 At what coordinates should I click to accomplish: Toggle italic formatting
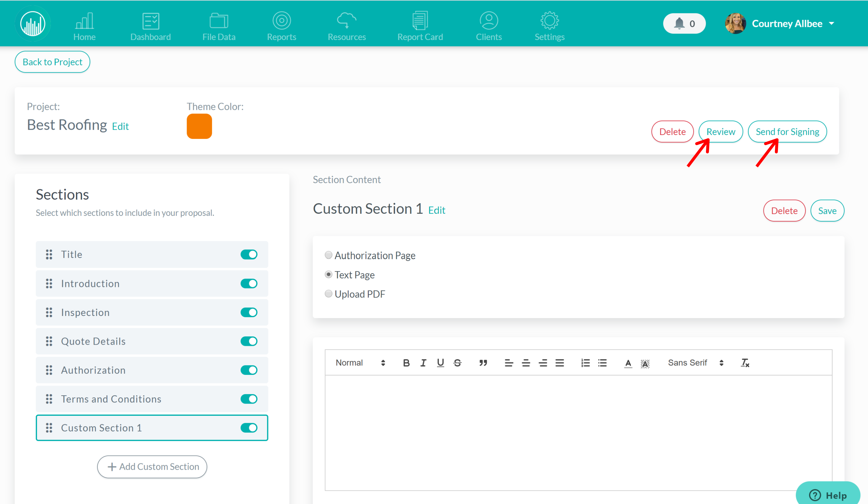(x=423, y=363)
